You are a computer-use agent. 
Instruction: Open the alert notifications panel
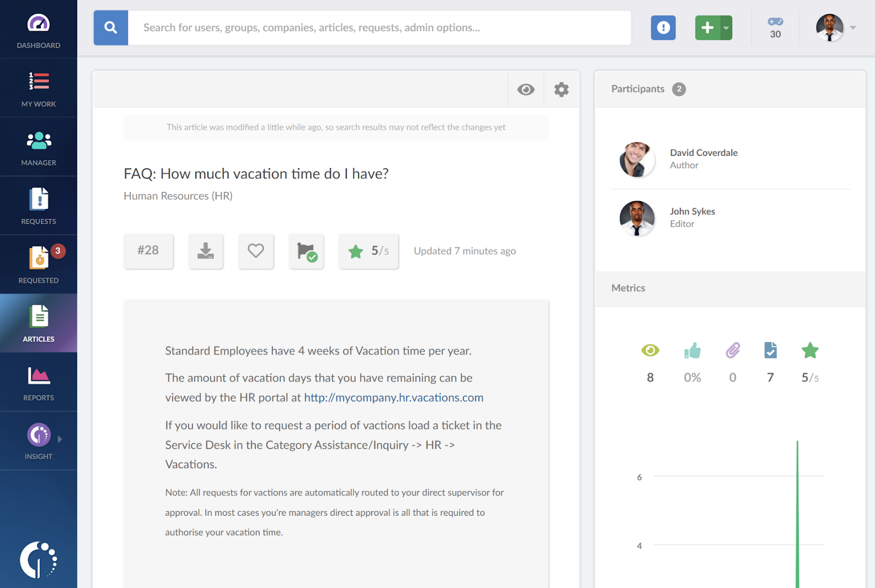(663, 27)
